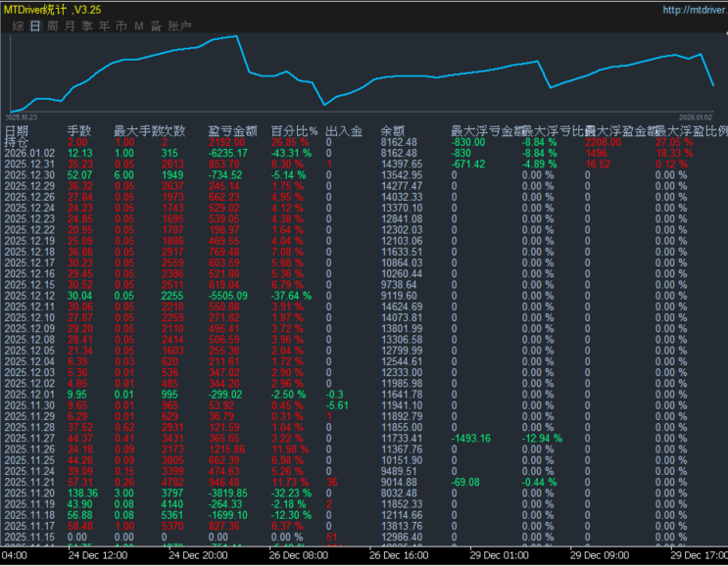
Task: Open the 备 tab
Action: point(156,26)
